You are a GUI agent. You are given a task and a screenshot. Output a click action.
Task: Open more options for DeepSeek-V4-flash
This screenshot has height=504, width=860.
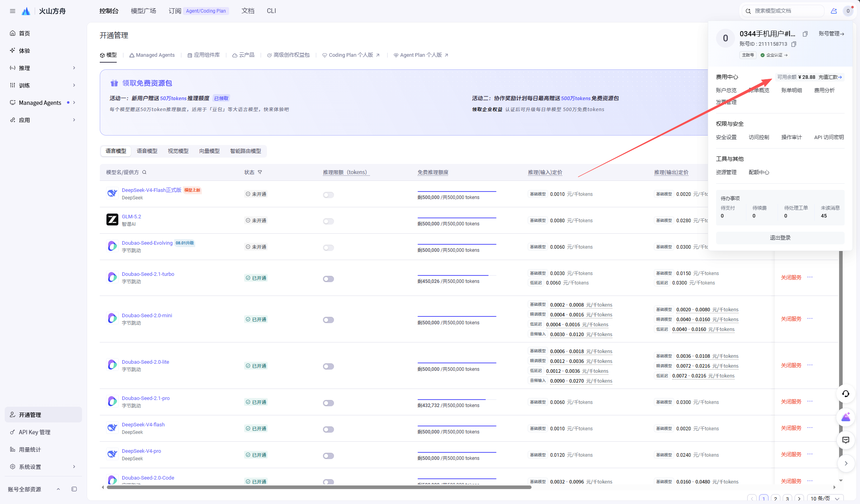tap(810, 428)
